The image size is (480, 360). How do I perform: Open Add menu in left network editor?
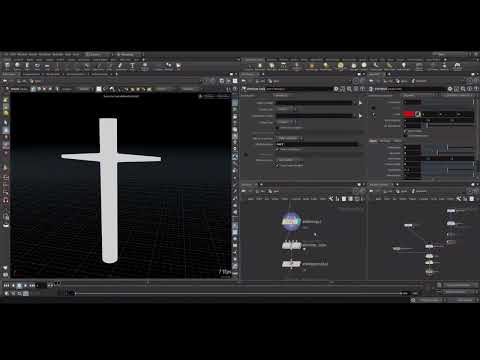click(251, 199)
